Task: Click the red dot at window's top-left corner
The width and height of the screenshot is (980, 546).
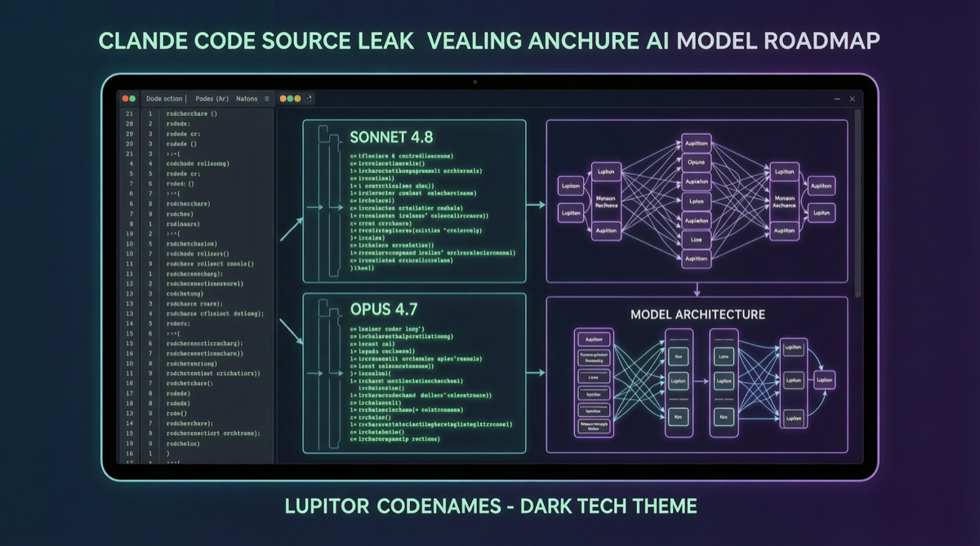Action: tap(125, 99)
